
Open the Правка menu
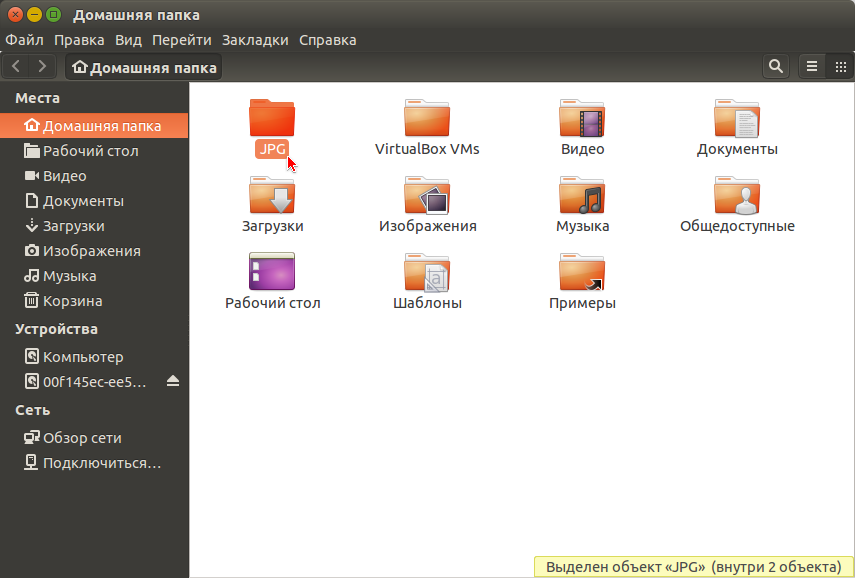[79, 40]
